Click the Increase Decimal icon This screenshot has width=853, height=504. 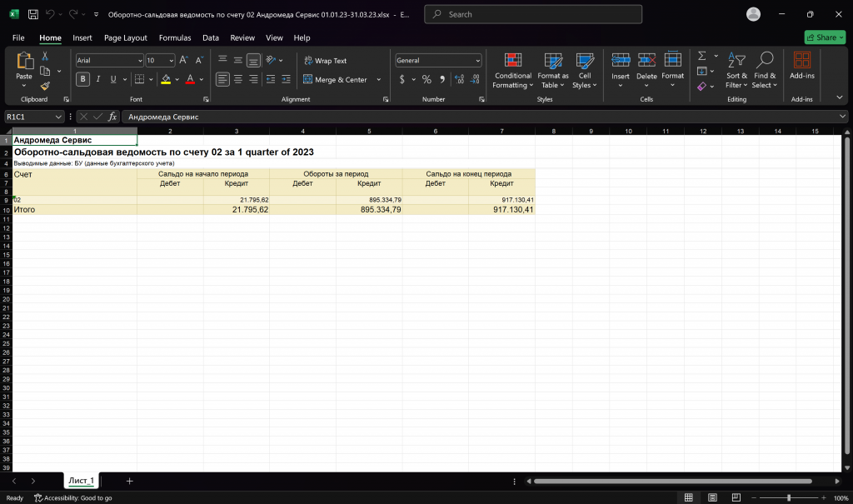point(459,79)
